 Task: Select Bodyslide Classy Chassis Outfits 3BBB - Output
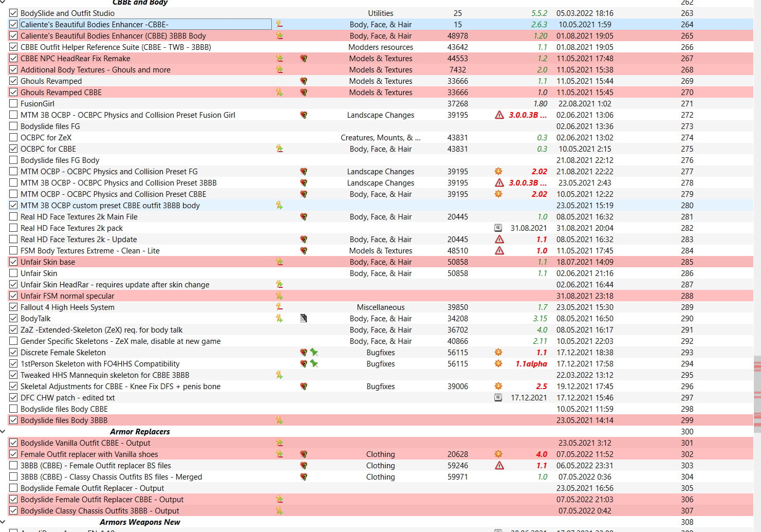(x=380, y=510)
